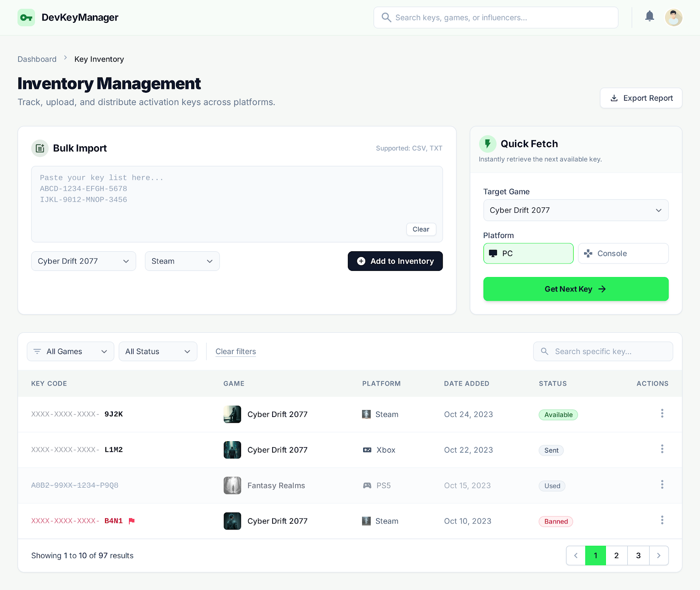This screenshot has width=700, height=590.
Task: Go to page 2 of the results
Action: (616, 555)
